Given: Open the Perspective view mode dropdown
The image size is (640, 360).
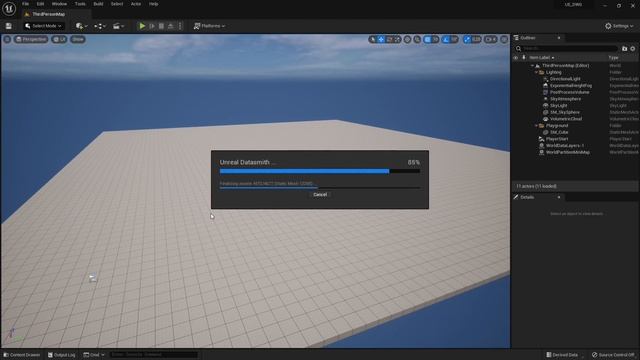Looking at the screenshot, I should (x=31, y=39).
